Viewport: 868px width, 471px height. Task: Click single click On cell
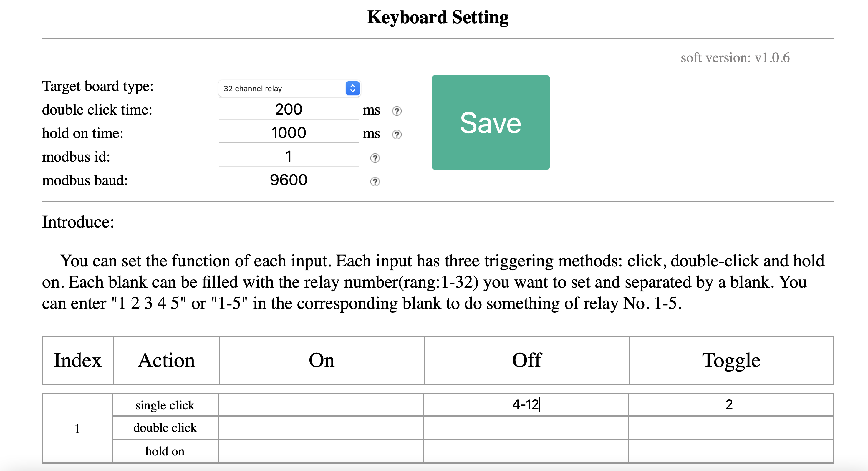320,405
